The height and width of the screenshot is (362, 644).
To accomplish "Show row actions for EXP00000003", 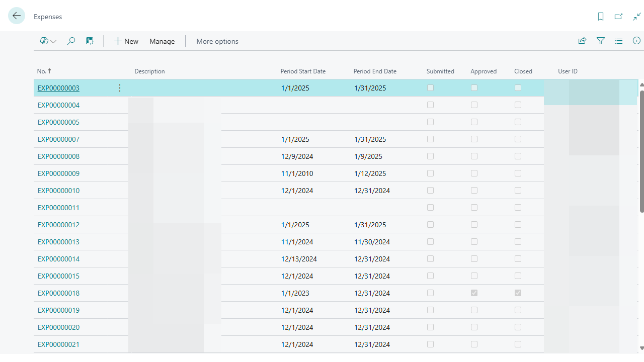I will (119, 88).
